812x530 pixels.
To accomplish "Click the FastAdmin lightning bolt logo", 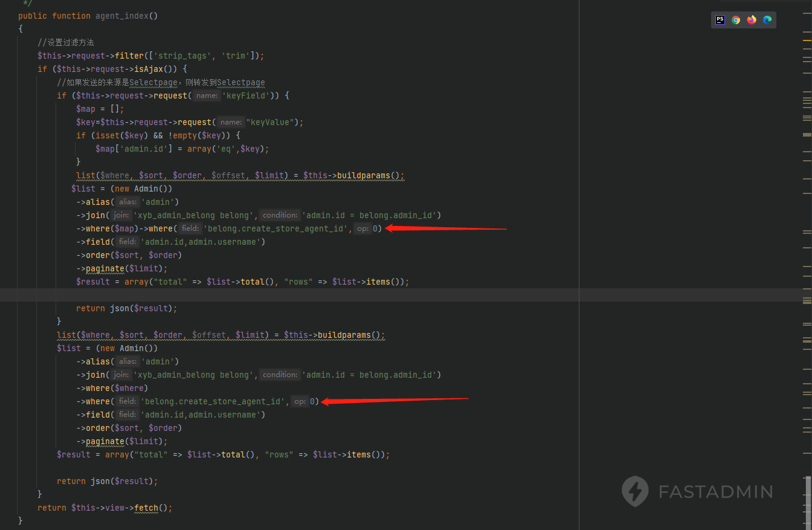I will pos(635,491).
